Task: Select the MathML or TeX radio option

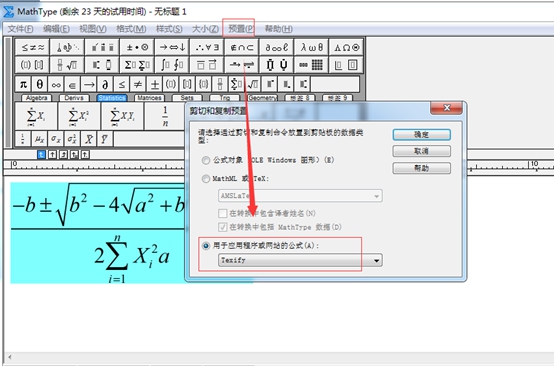Action: pyautogui.click(x=206, y=179)
